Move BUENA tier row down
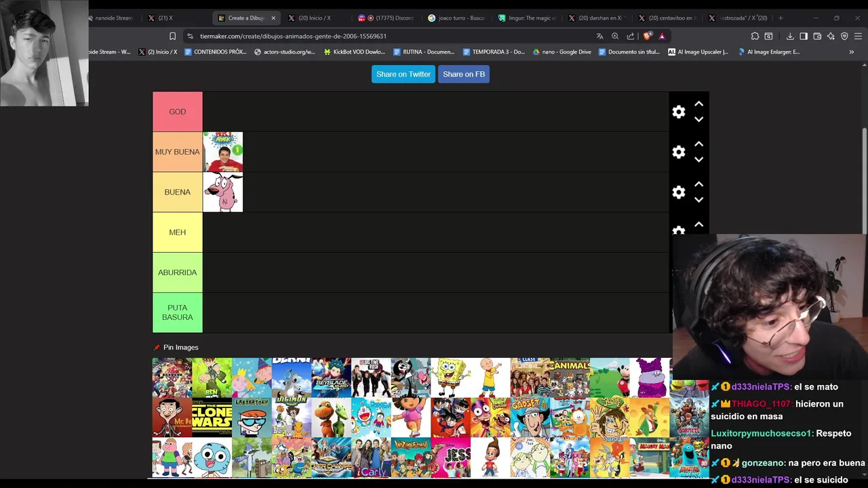The height and width of the screenshot is (488, 868). pos(698,199)
